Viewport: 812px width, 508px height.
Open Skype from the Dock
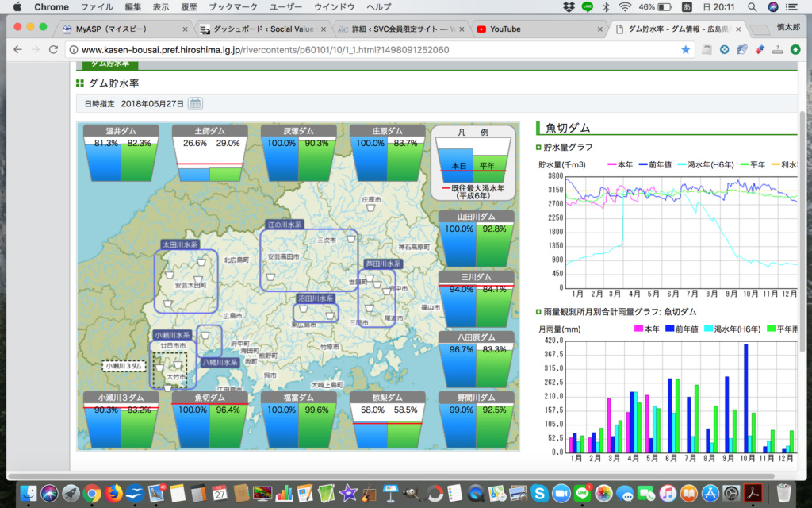tap(541, 493)
